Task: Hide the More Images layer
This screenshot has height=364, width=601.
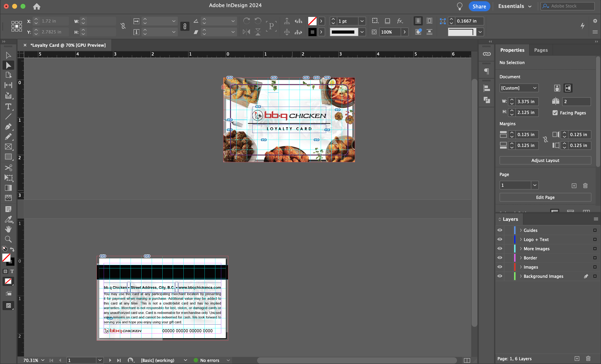Action: 500,248
